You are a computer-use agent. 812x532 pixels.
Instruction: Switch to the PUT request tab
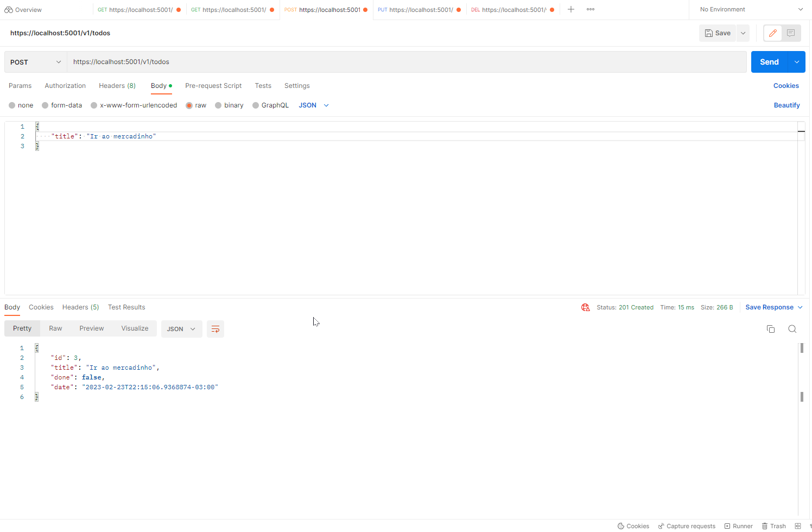(x=419, y=10)
